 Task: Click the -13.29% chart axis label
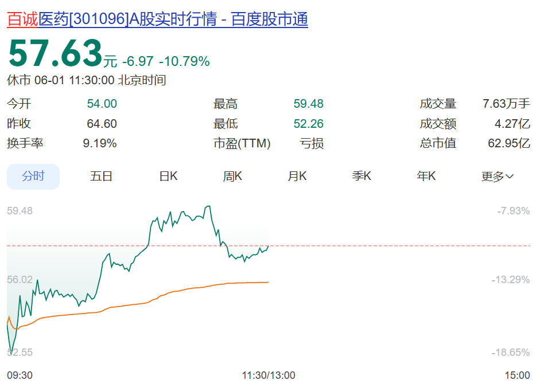(x=511, y=280)
